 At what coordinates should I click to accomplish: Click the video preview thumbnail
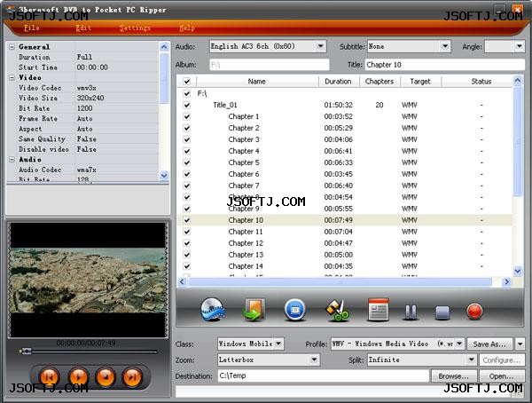tap(88, 280)
